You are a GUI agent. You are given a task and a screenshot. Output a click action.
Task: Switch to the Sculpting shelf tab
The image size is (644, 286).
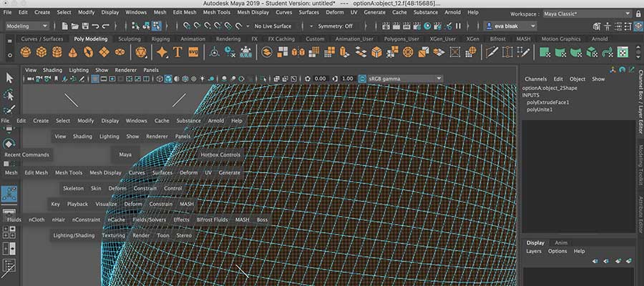tap(130, 39)
